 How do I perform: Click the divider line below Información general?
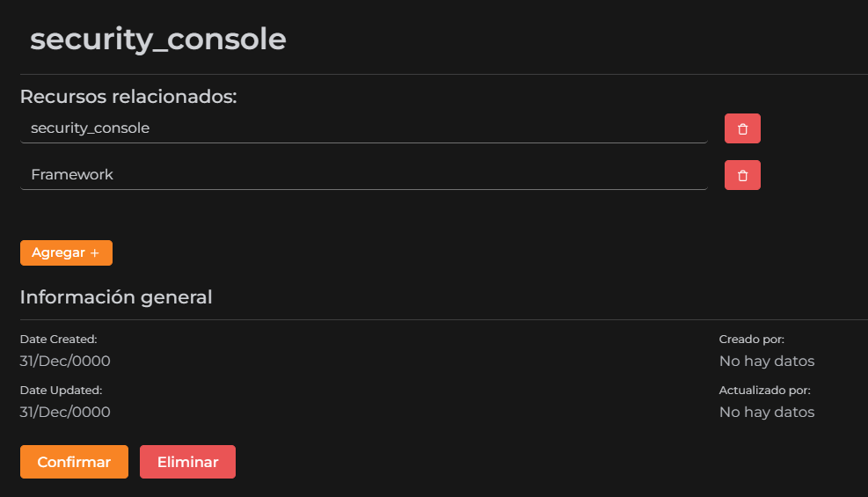point(440,319)
